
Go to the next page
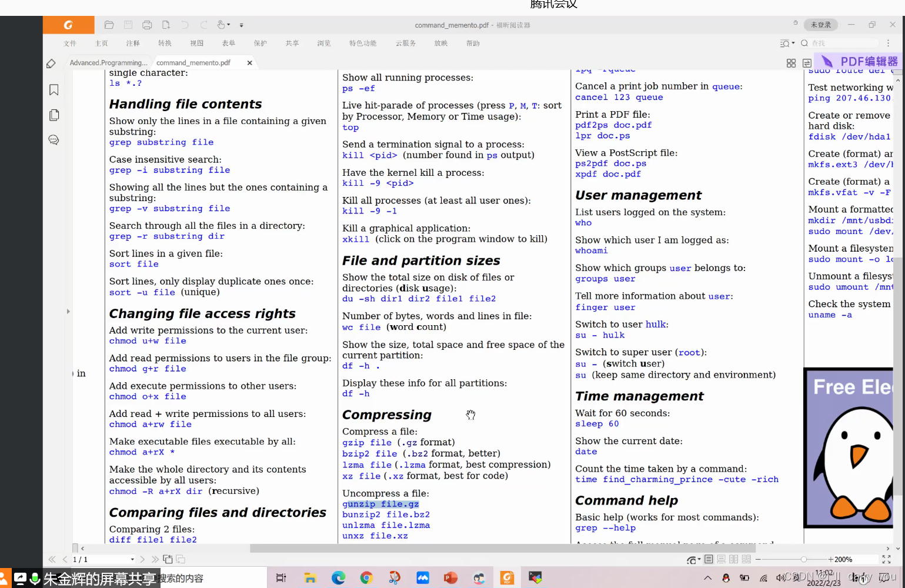pyautogui.click(x=142, y=559)
